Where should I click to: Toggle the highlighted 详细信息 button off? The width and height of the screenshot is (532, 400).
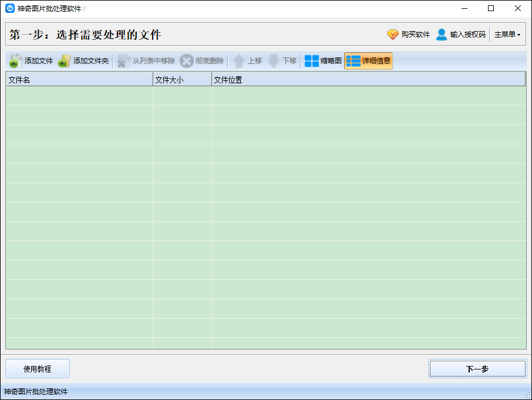368,60
